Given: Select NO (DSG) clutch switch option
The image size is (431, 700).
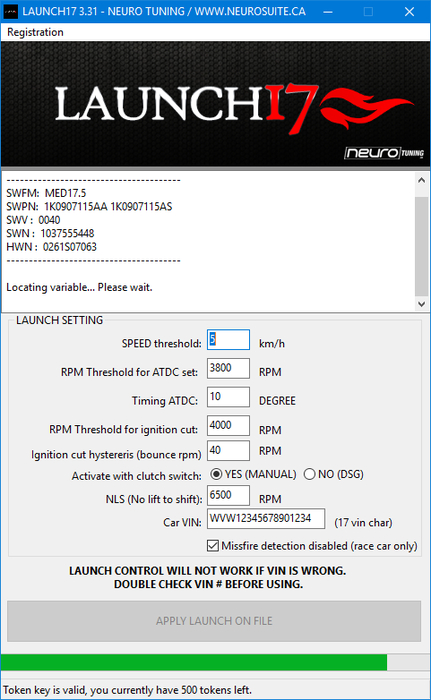Looking at the screenshot, I should pyautogui.click(x=333, y=474).
